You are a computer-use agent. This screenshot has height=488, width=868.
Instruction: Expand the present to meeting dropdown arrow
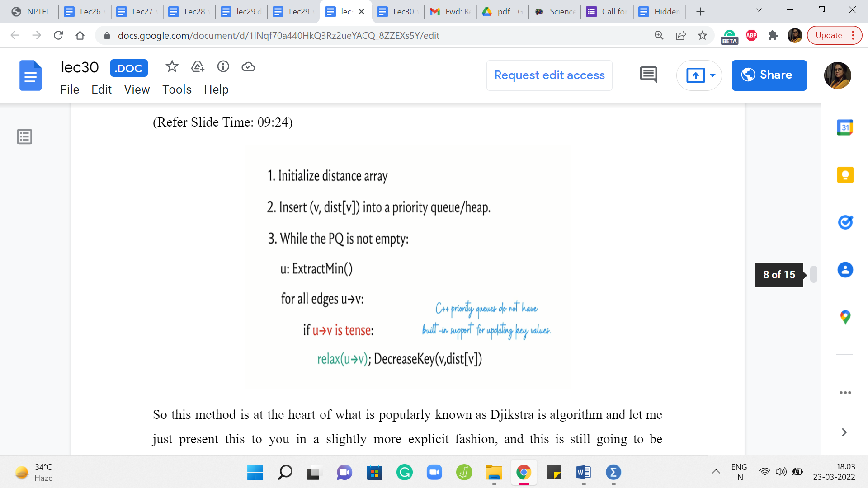(713, 75)
